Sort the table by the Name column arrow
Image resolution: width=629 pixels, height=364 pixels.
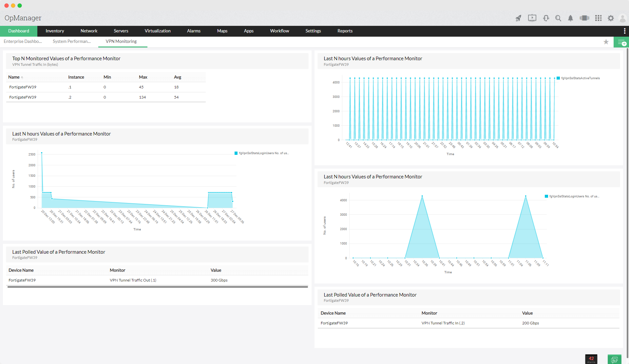[22, 77]
